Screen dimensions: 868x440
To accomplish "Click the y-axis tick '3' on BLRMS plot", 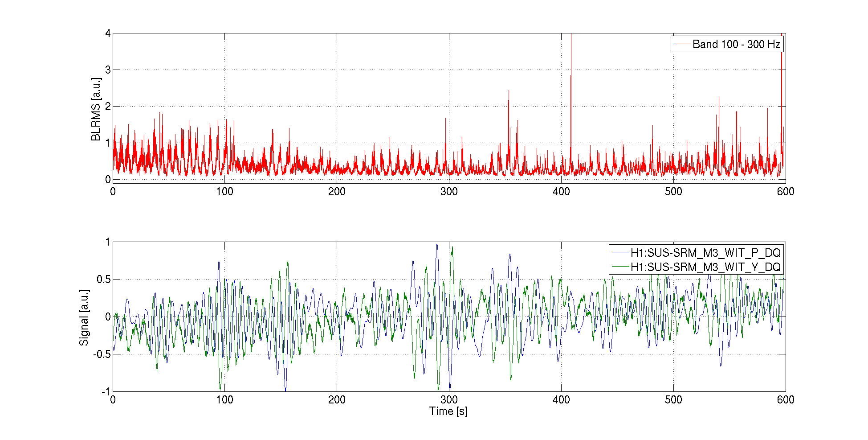I will [108, 70].
